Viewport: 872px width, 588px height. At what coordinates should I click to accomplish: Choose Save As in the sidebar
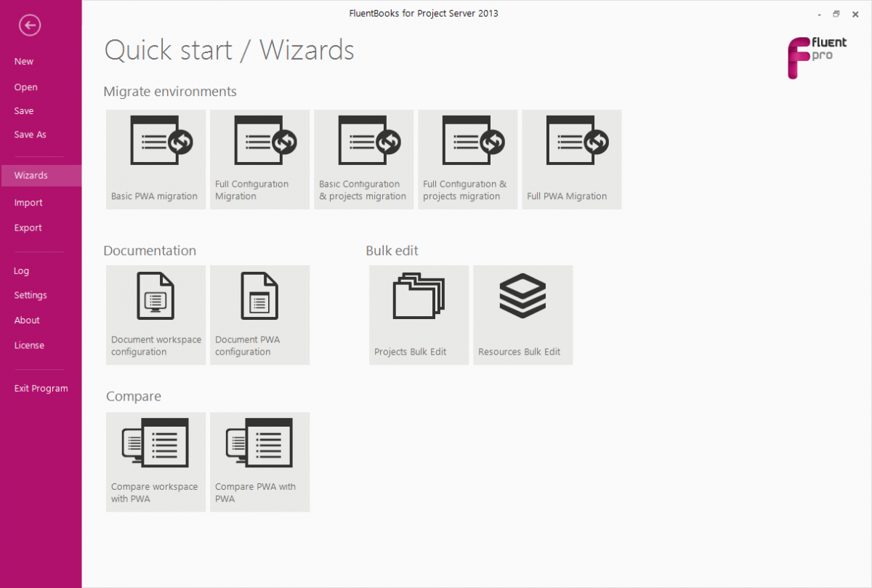tap(30, 134)
